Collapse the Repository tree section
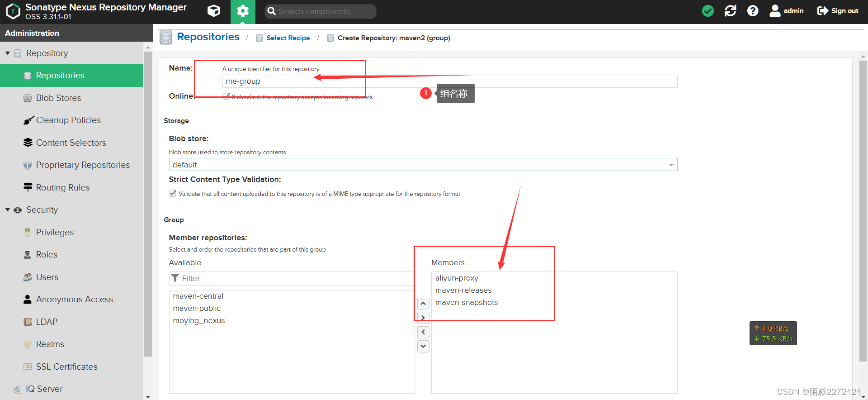Image resolution: width=868 pixels, height=400 pixels. pyautogui.click(x=8, y=53)
